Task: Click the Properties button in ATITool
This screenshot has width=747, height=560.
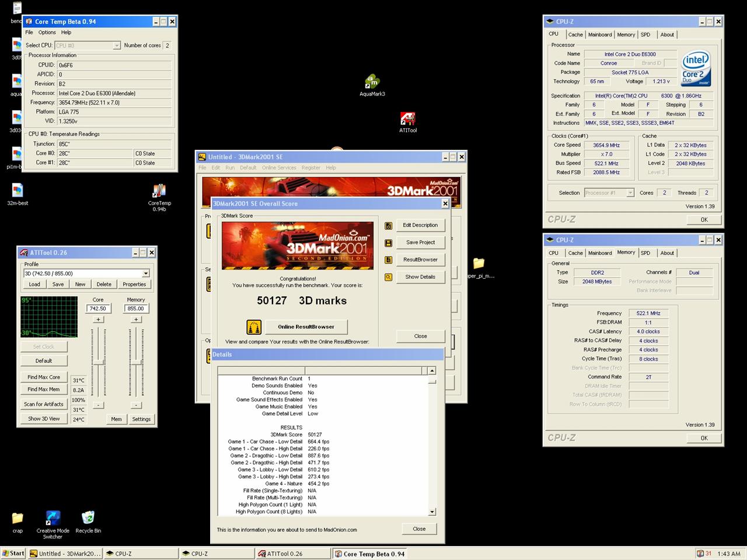Action: point(134,284)
